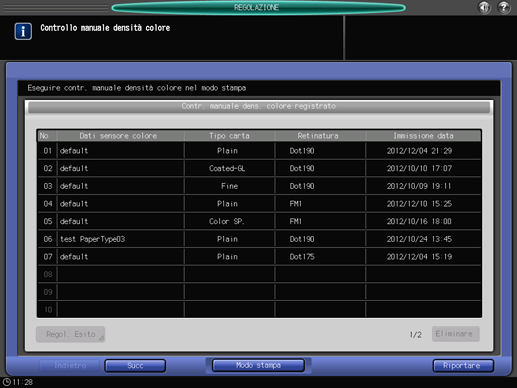Click the Modo stampa button
The height and width of the screenshot is (388, 517).
(258, 365)
